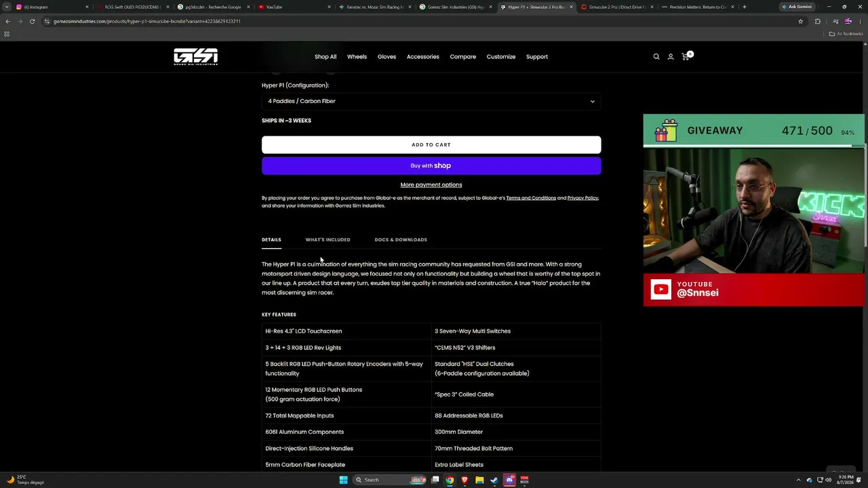
Task: Open the All Bookmarks folder
Action: 846,34
